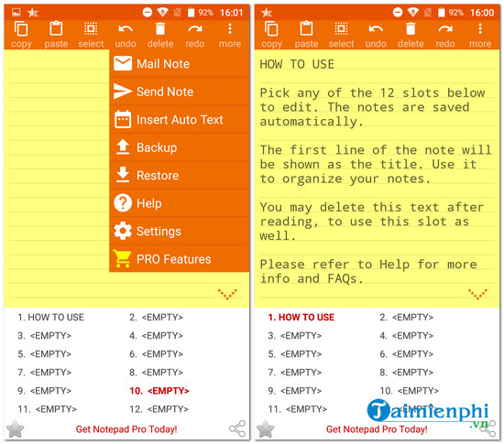The height and width of the screenshot is (444, 504).
Task: Tap gray star icon in right screen
Action: pyautogui.click(x=266, y=429)
